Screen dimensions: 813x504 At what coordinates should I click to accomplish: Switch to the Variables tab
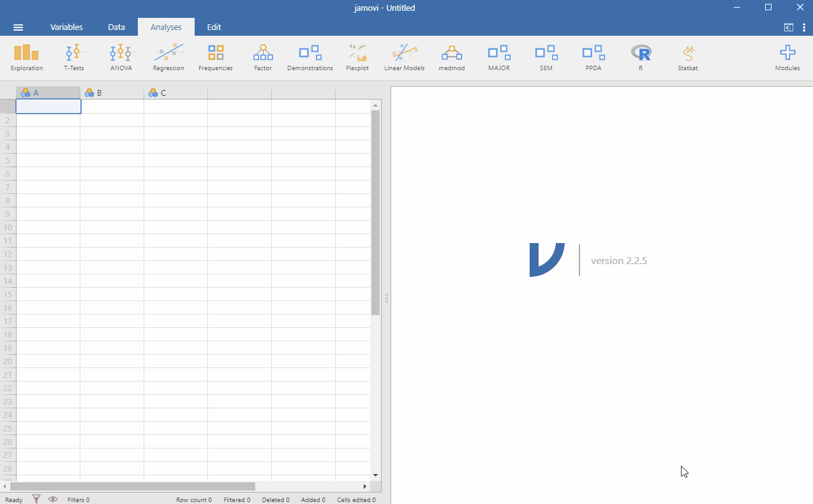coord(66,27)
